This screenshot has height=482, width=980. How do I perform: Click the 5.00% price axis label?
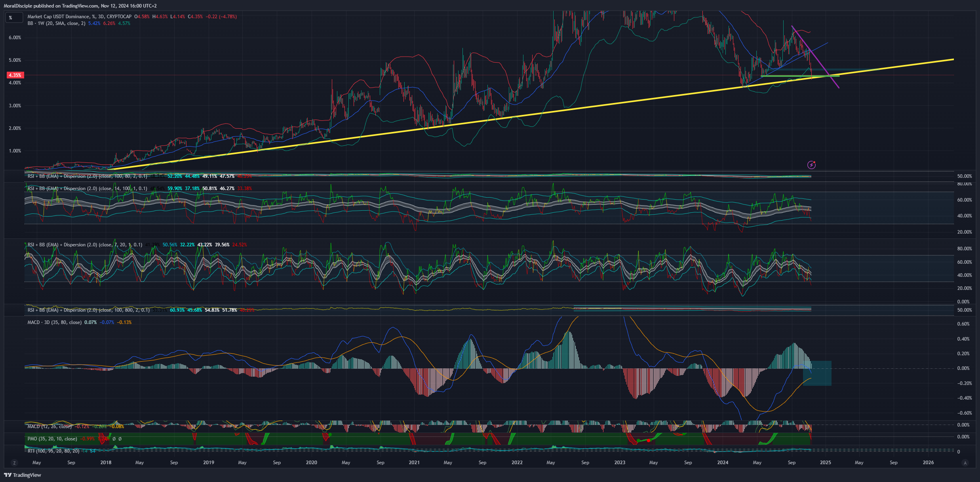(x=15, y=60)
